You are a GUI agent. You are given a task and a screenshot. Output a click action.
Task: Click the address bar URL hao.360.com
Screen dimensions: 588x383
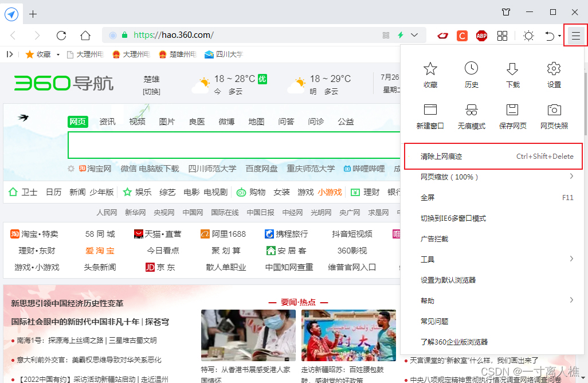point(174,35)
